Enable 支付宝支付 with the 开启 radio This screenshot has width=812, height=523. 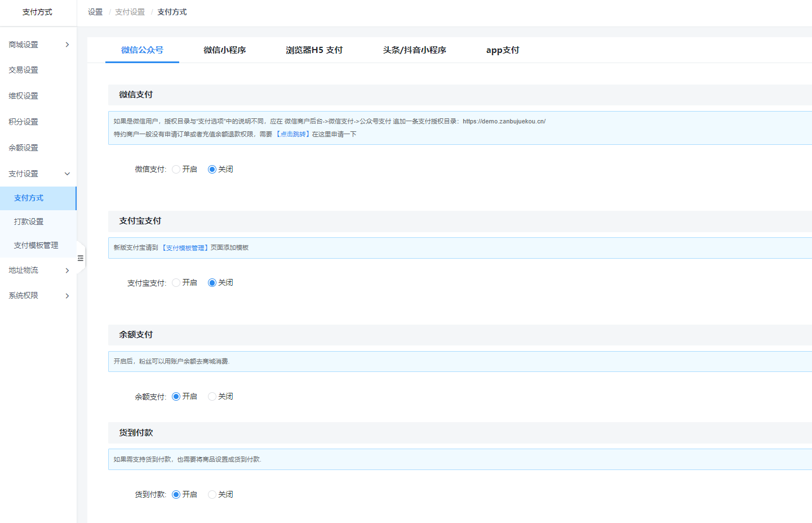click(176, 283)
